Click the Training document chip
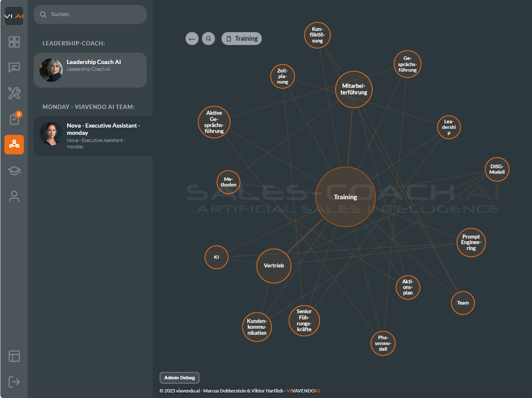This screenshot has height=398, width=532. click(x=241, y=39)
